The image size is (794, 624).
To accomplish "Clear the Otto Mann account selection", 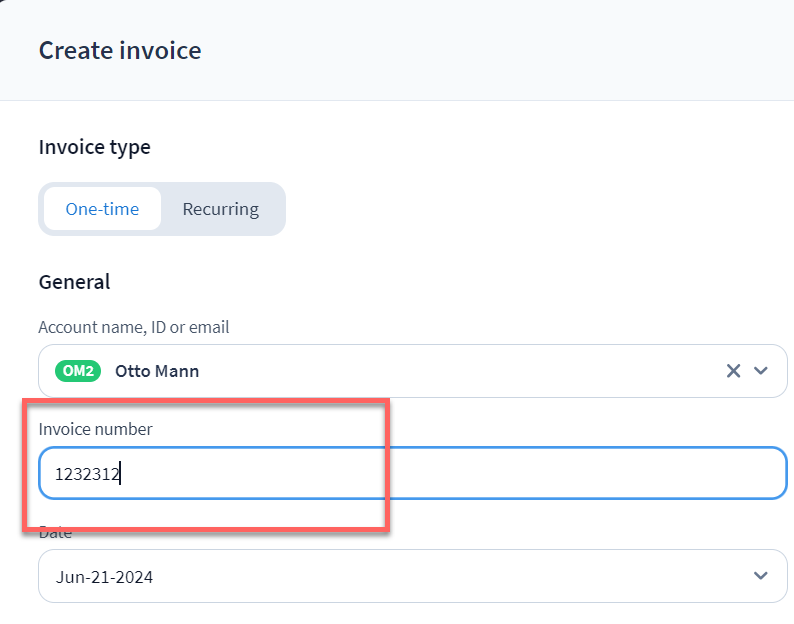I will tap(733, 371).
